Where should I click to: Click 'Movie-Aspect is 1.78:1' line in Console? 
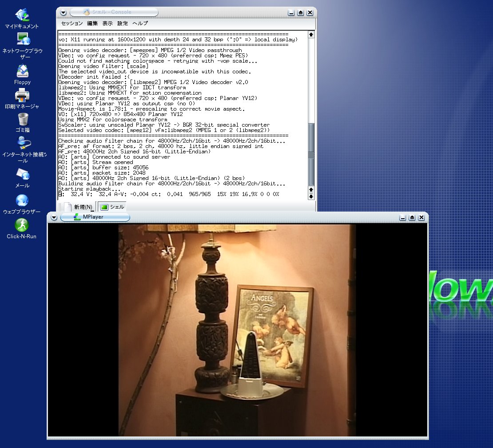coord(151,109)
